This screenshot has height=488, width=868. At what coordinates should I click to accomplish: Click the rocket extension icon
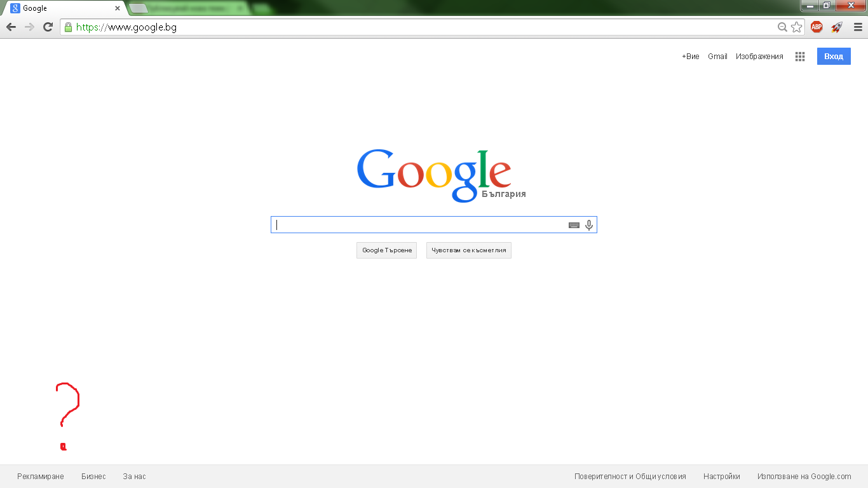pyautogui.click(x=837, y=27)
